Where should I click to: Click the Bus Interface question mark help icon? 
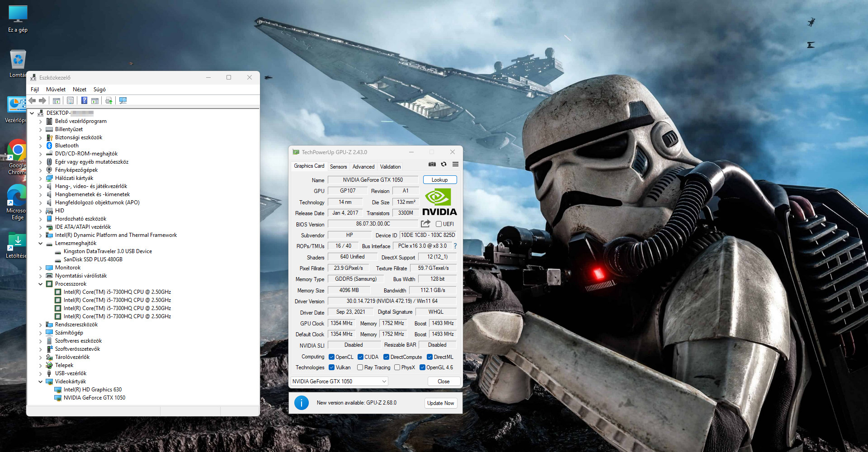(455, 246)
